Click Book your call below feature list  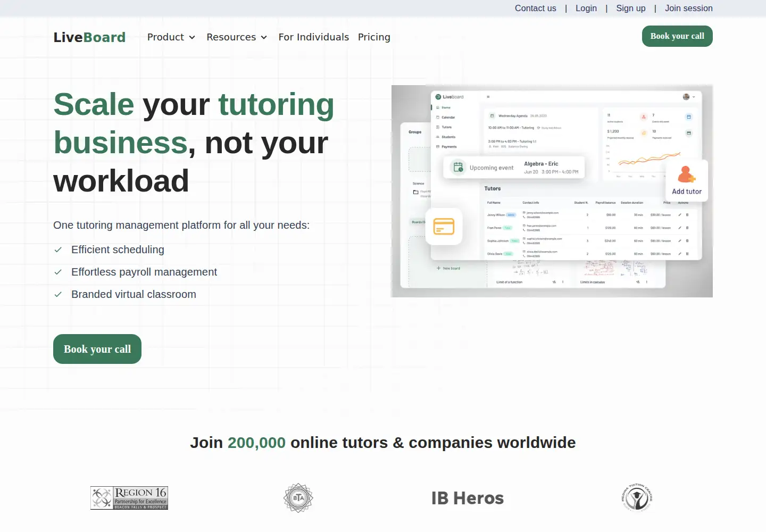tap(97, 349)
